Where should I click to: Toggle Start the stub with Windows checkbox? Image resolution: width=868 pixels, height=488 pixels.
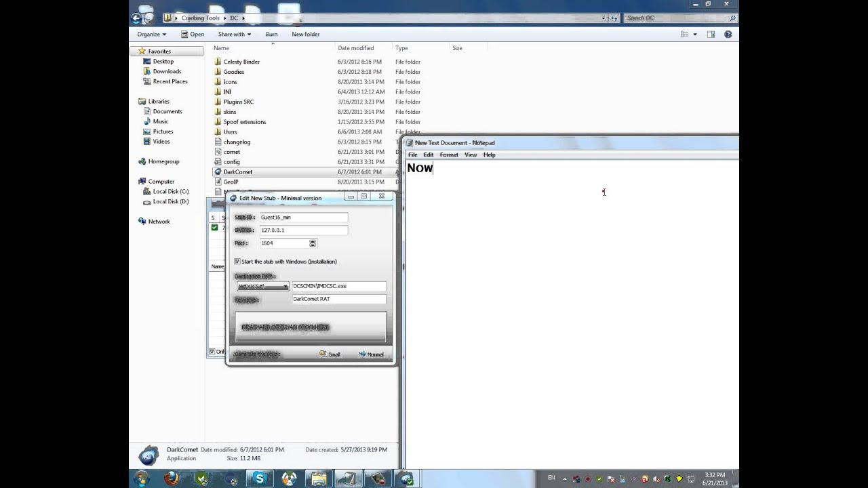(237, 262)
